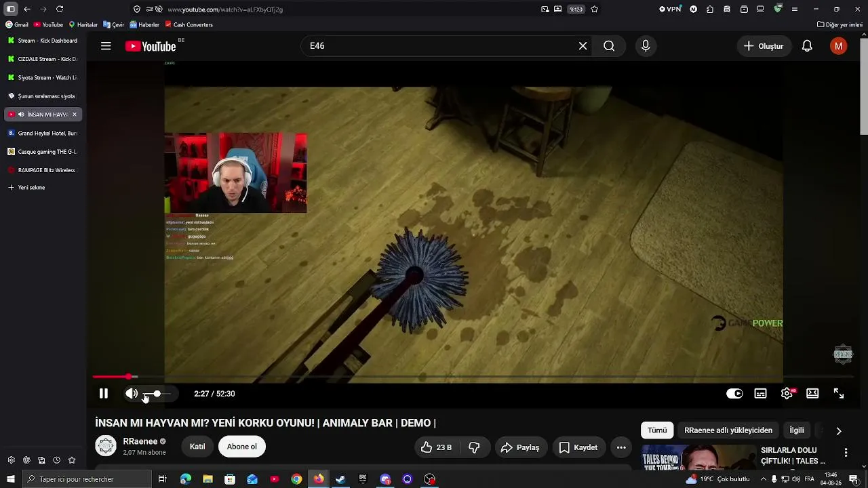Show more filter chips with right arrow

pyautogui.click(x=839, y=431)
